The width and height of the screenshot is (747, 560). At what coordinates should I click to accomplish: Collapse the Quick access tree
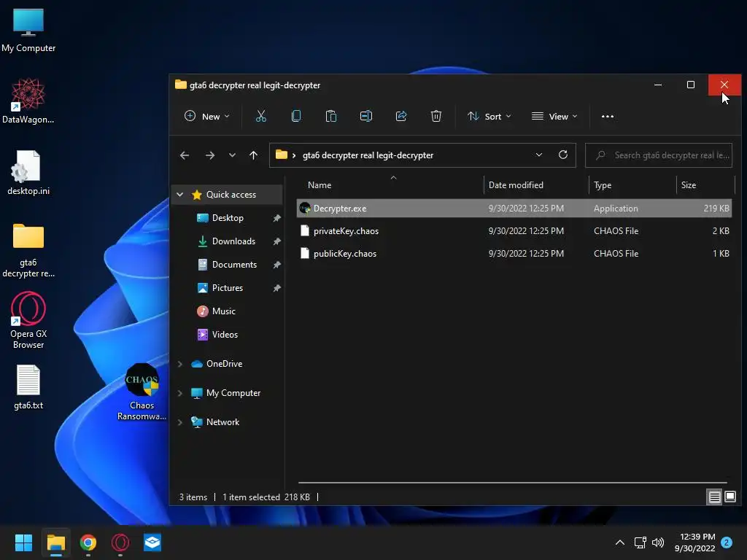180,194
